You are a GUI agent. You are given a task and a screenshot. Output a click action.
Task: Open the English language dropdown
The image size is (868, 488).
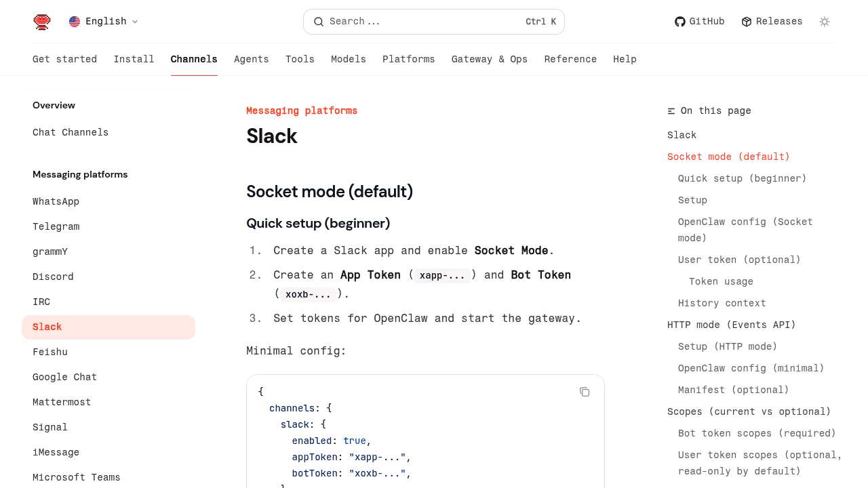tap(104, 22)
